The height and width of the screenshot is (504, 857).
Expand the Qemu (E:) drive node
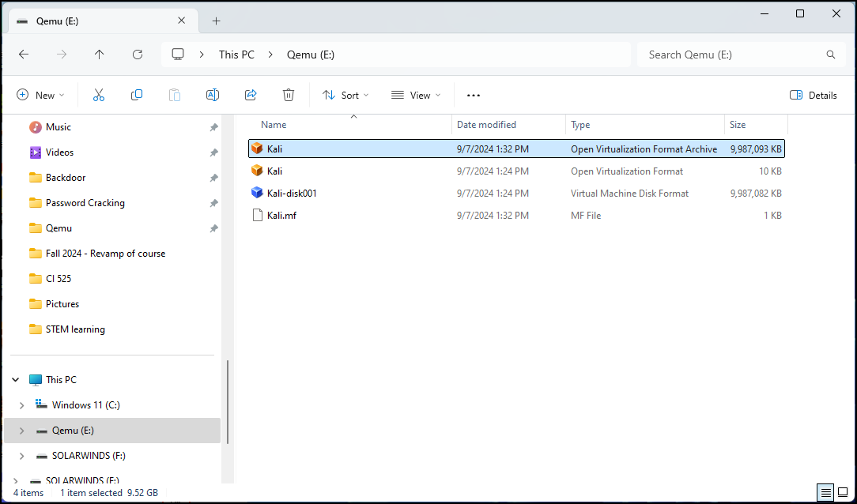click(22, 431)
